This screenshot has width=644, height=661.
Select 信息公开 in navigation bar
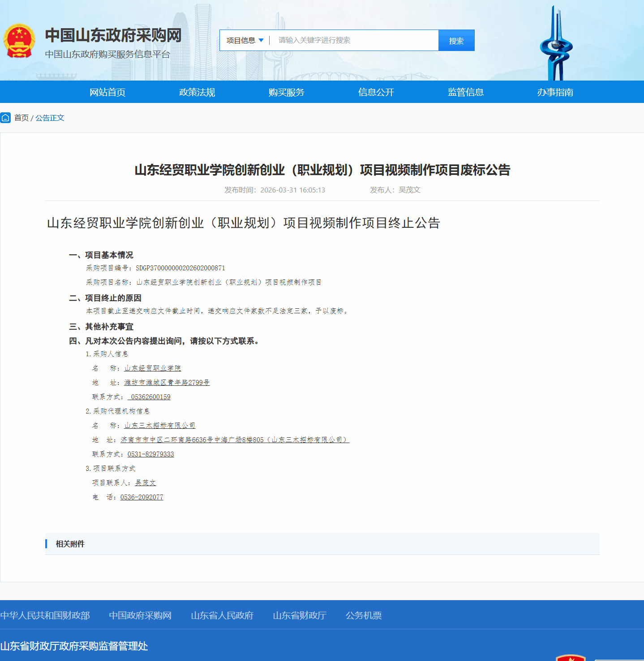tap(376, 92)
